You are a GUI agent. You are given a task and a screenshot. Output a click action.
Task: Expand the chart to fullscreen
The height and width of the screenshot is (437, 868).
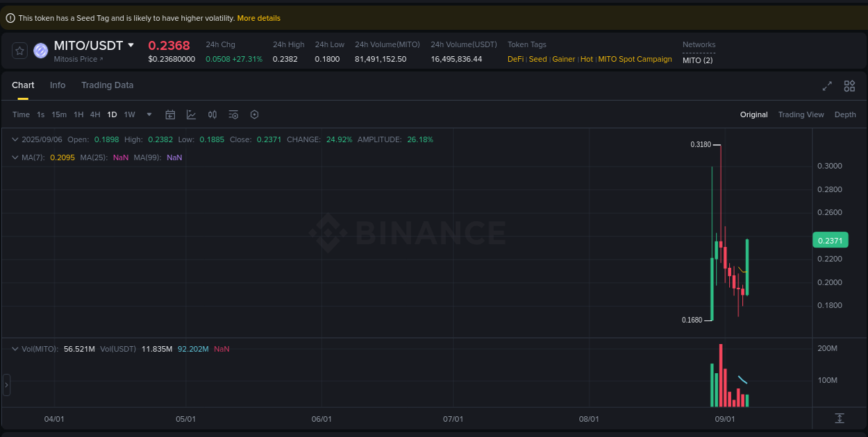pos(826,86)
